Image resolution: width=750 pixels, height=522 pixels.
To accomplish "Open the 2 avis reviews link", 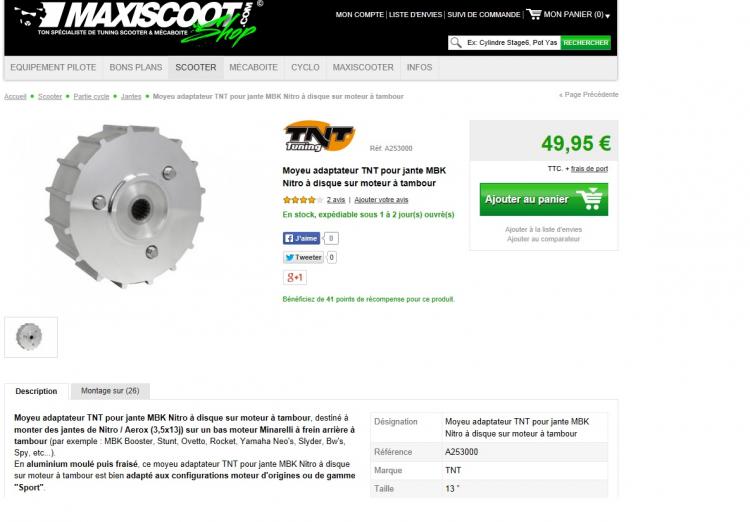I will coord(336,200).
